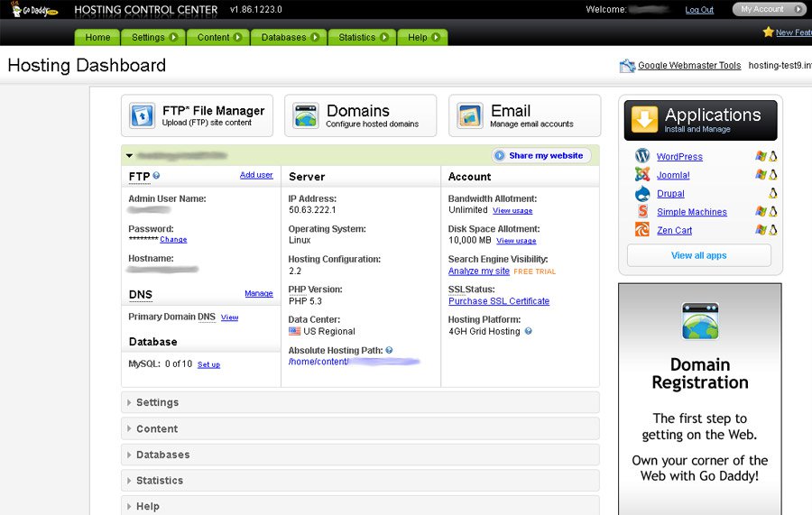Click the View all apps button
812x515 pixels.
pos(699,255)
